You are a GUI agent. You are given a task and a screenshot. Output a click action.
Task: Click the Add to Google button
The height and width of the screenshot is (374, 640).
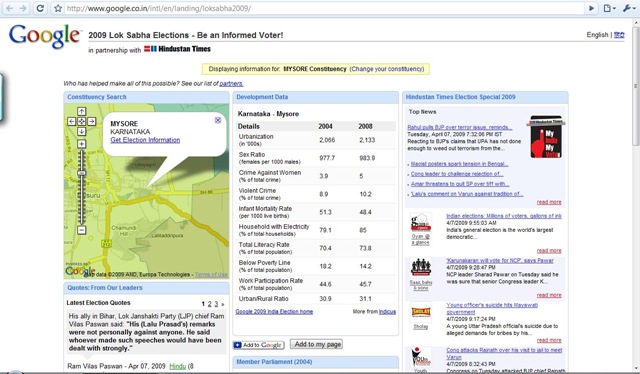pos(258,345)
